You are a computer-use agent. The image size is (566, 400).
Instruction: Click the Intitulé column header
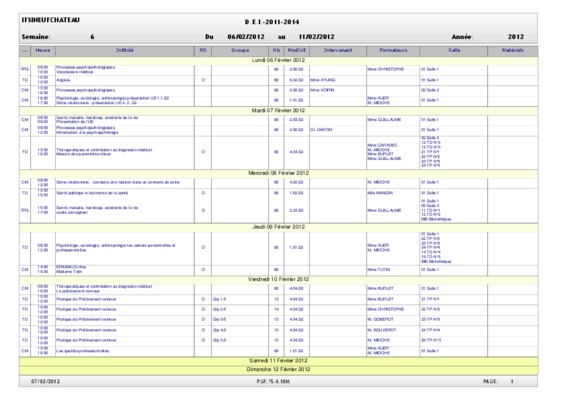click(125, 51)
